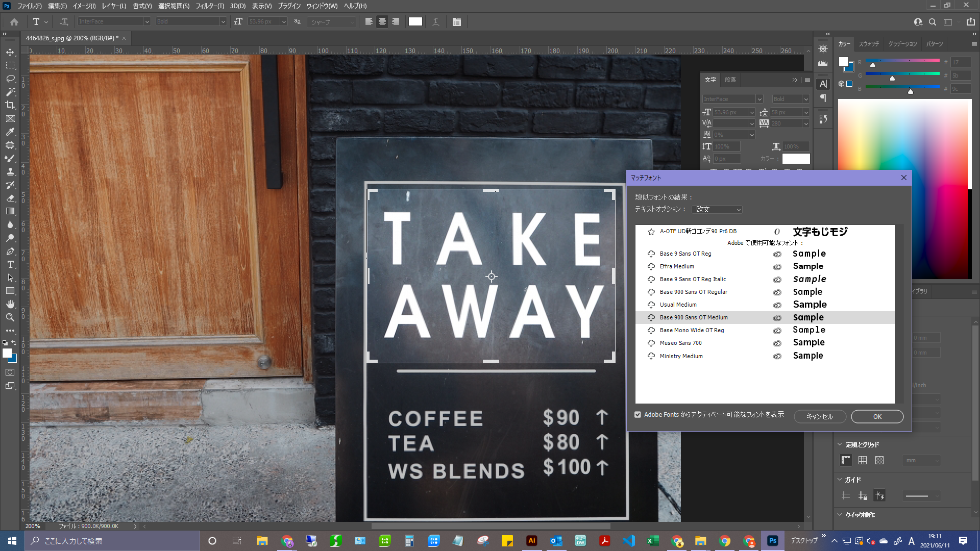Viewport: 980px width, 551px height.
Task: Click center align text icon
Action: 382,22
